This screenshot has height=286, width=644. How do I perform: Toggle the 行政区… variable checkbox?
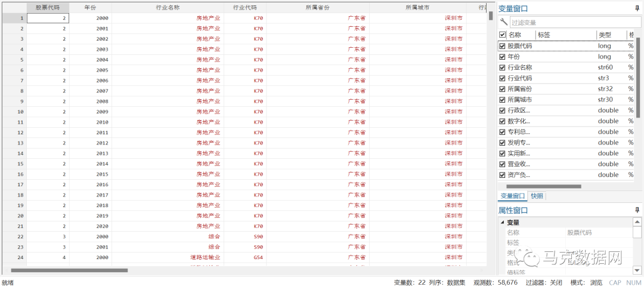point(502,110)
